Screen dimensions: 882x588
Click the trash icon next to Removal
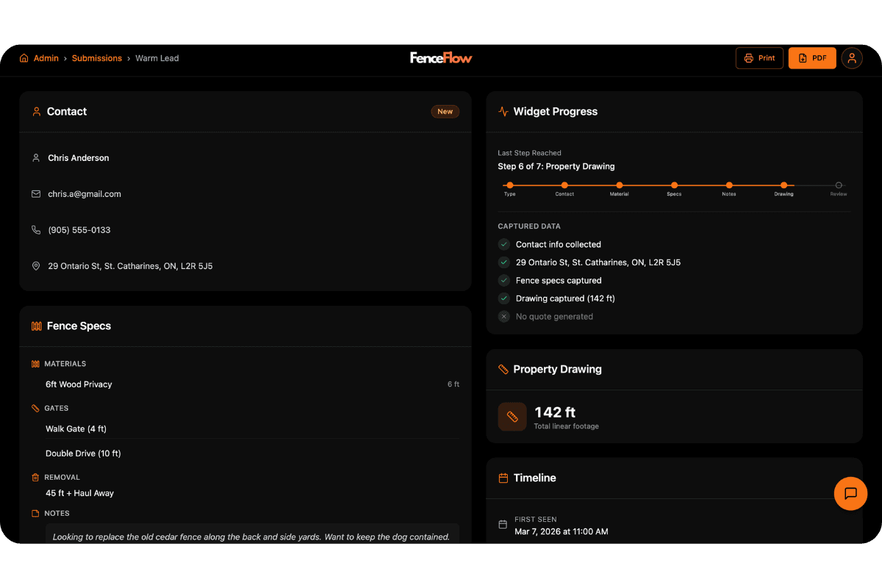click(35, 477)
